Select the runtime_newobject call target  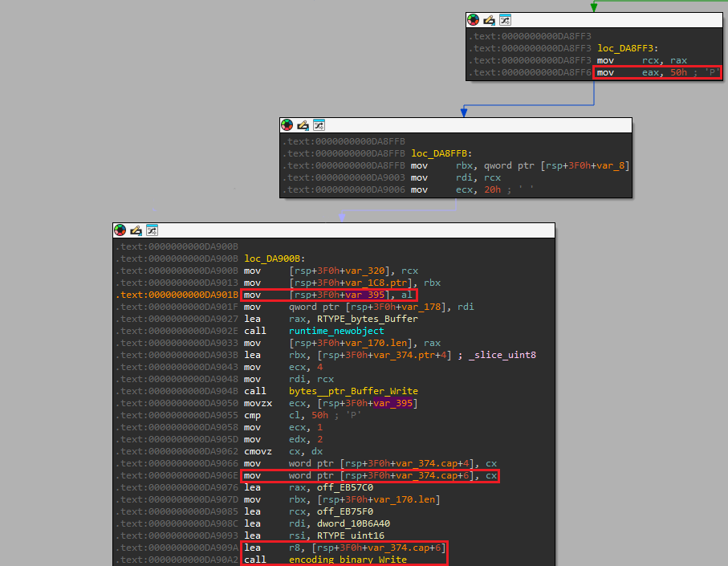coord(336,331)
